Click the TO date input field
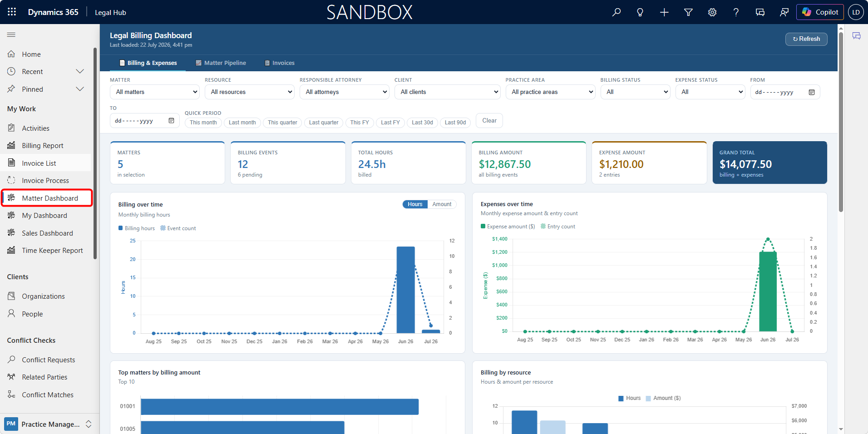 coord(145,121)
